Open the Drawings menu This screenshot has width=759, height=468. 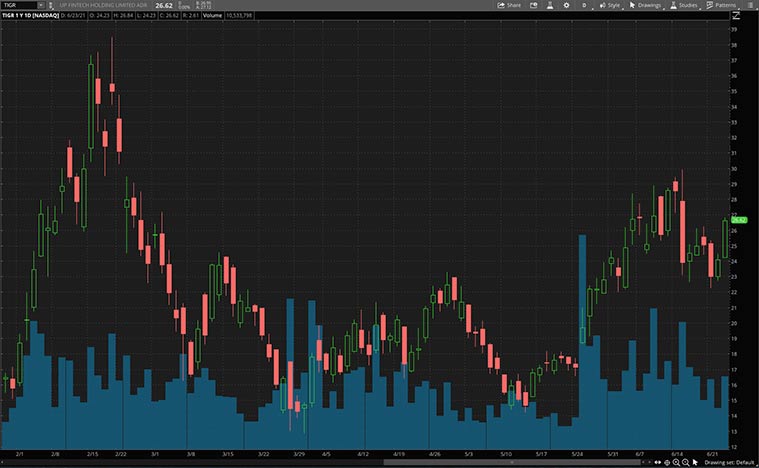(x=646, y=5)
